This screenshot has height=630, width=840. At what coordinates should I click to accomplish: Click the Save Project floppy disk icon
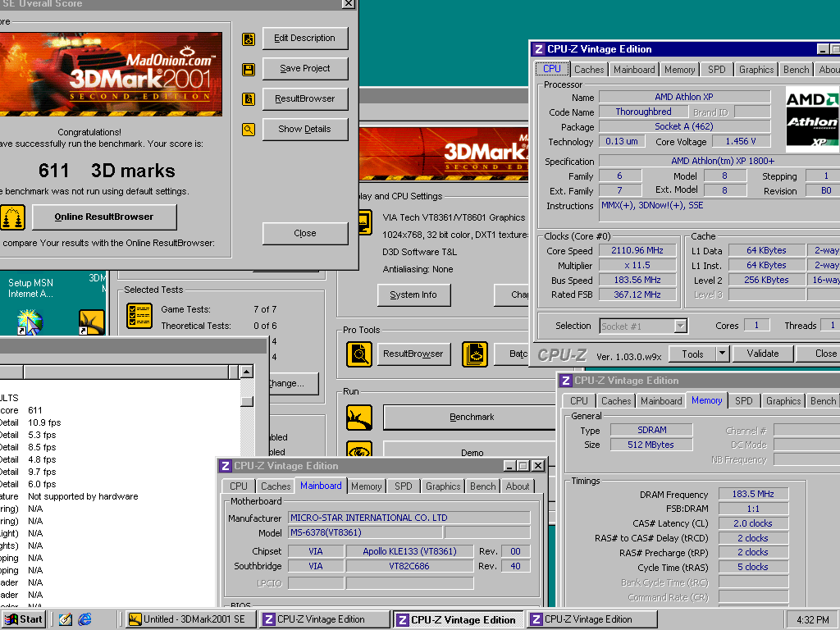click(249, 69)
